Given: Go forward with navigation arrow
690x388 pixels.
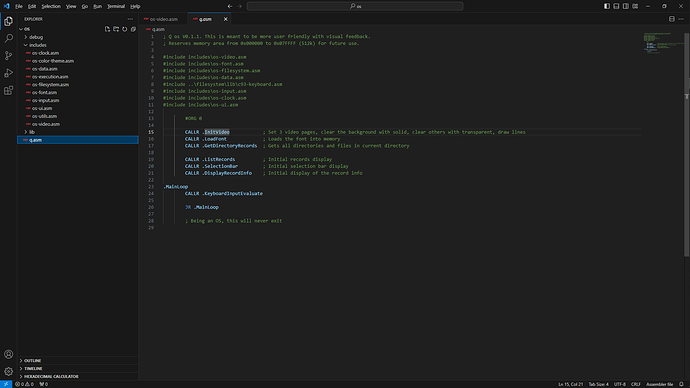Looking at the screenshot, I should pos(239,6).
